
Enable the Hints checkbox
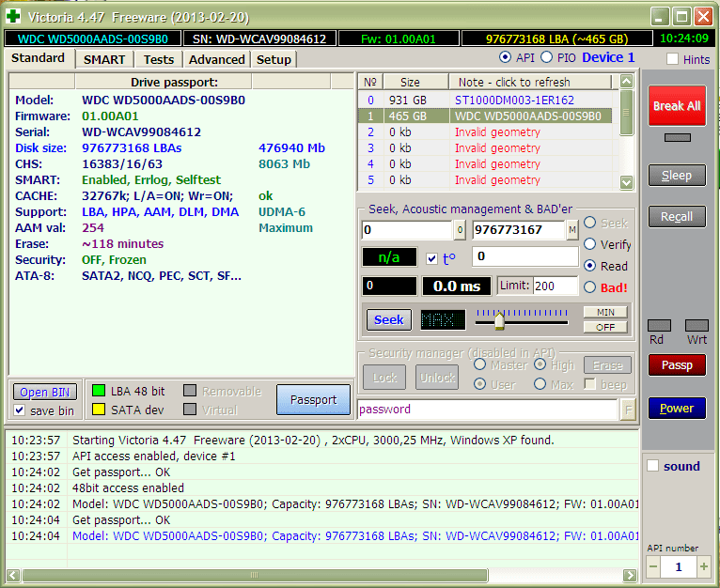pyautogui.click(x=672, y=59)
